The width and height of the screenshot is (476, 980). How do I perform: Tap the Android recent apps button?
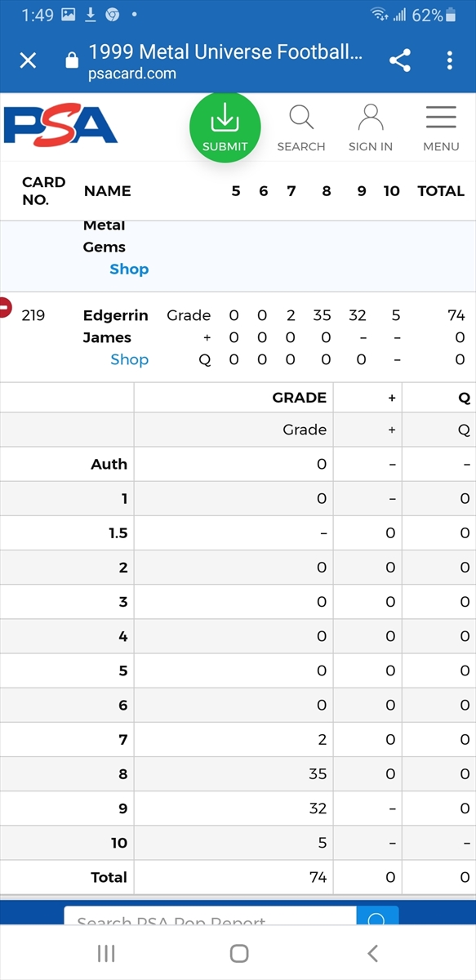click(106, 953)
